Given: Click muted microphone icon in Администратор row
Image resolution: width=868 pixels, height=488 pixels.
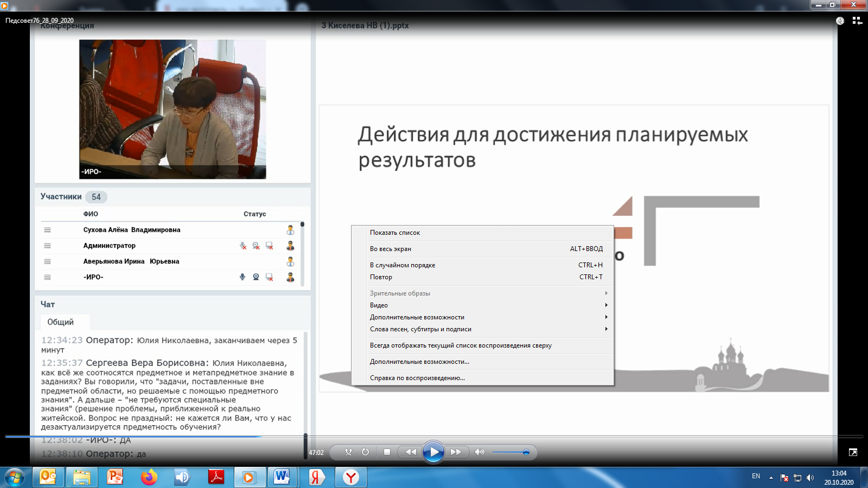Looking at the screenshot, I should point(243,246).
